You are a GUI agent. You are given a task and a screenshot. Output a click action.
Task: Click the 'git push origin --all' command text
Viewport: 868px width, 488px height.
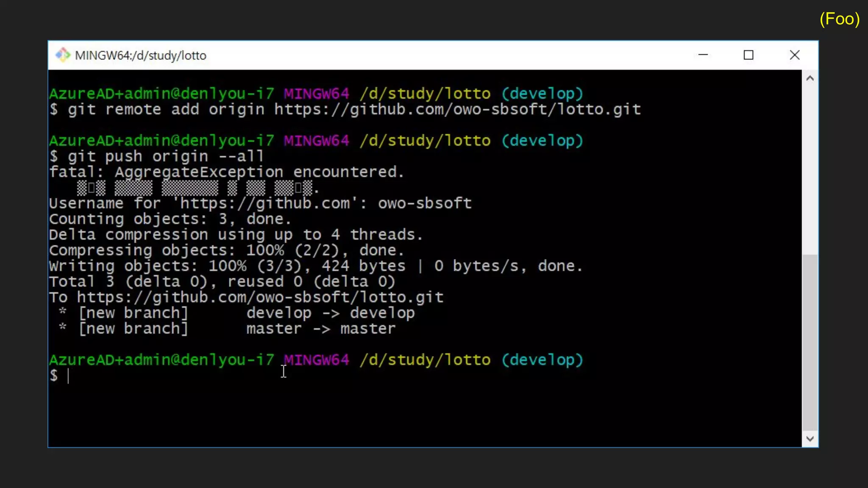165,156
